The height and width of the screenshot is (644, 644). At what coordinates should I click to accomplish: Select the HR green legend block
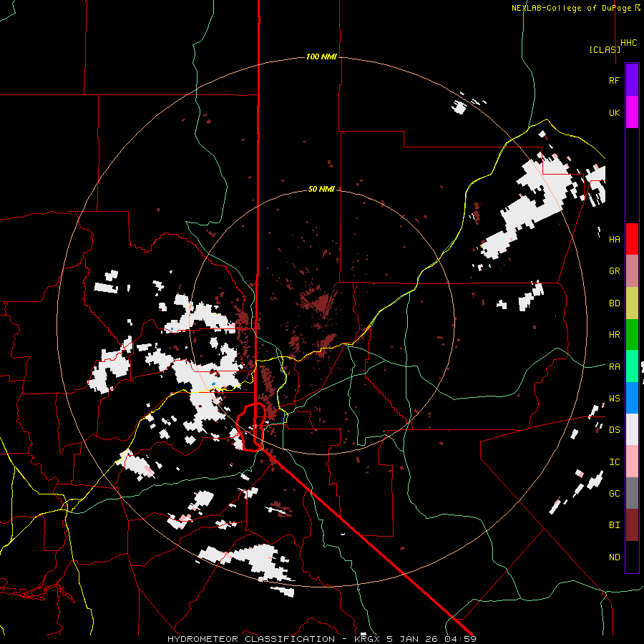632,335
